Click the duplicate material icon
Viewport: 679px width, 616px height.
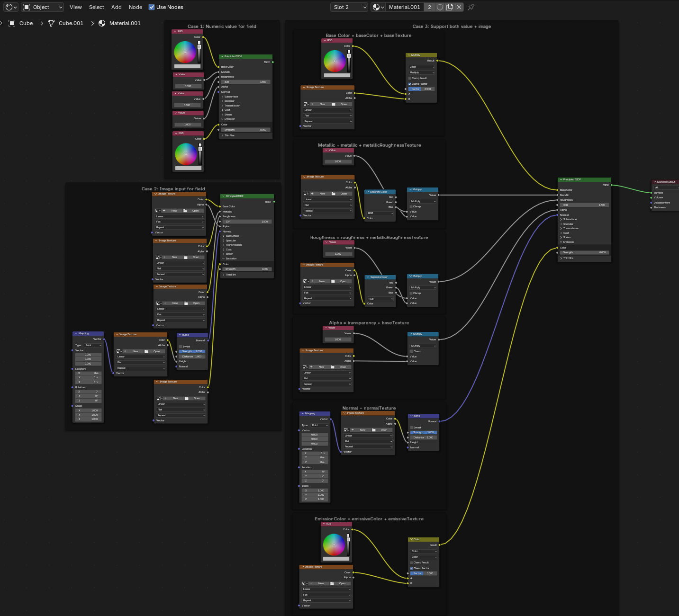point(450,7)
